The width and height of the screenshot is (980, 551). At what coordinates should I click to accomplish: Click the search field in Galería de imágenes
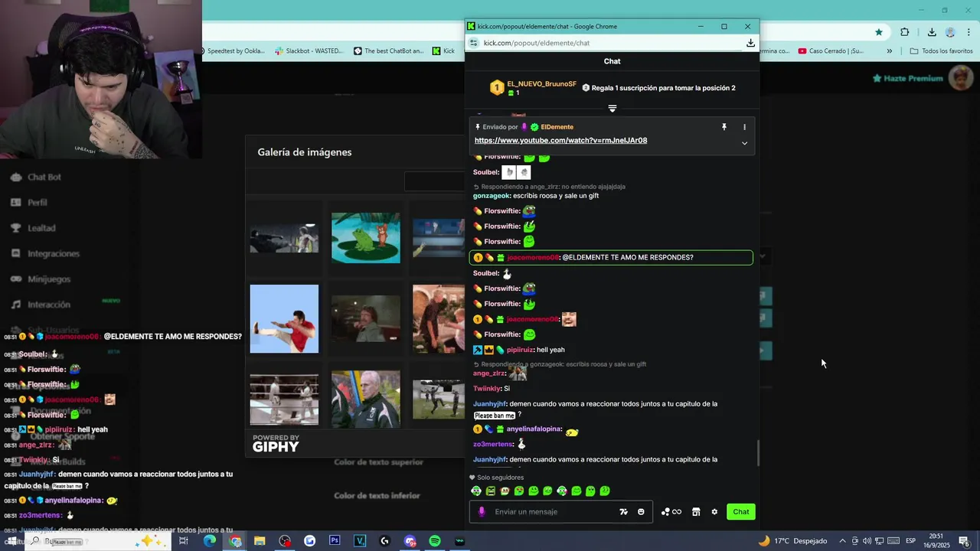[x=434, y=181]
